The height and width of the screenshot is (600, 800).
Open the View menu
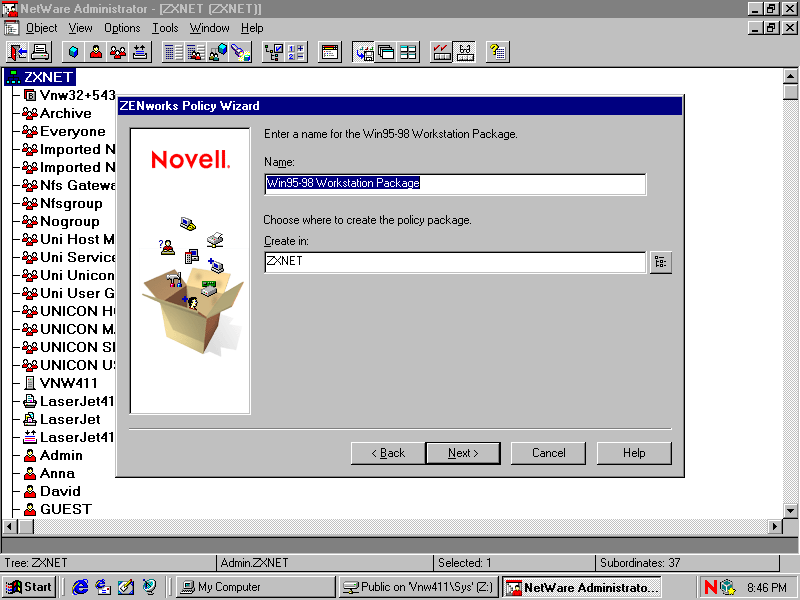(81, 28)
